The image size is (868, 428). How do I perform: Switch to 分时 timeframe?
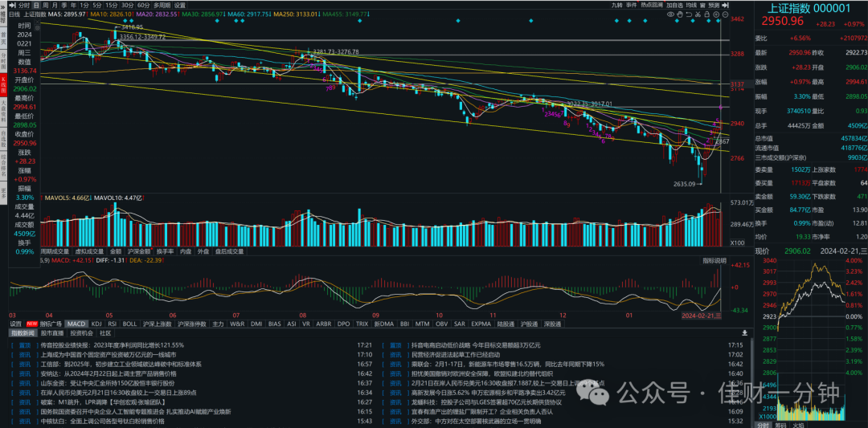(24, 5)
